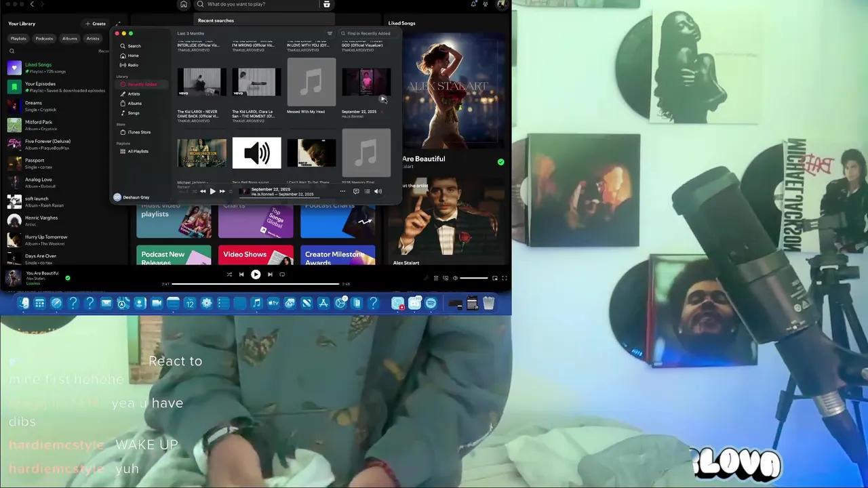The image size is (868, 488).
Task: Open Lyrics in Music app player
Action: click(x=356, y=191)
